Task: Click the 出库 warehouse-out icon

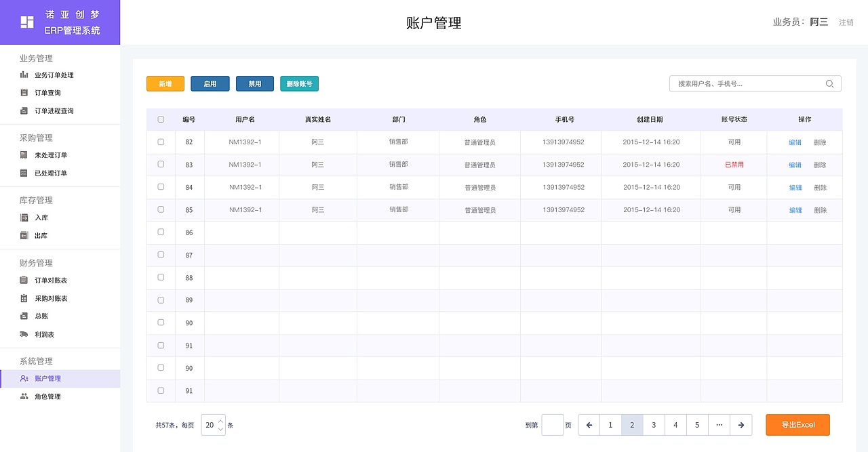Action: click(x=24, y=235)
